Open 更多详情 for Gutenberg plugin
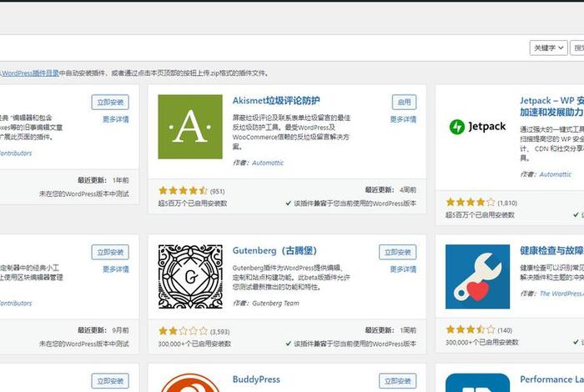This screenshot has height=392, width=584. click(403, 269)
